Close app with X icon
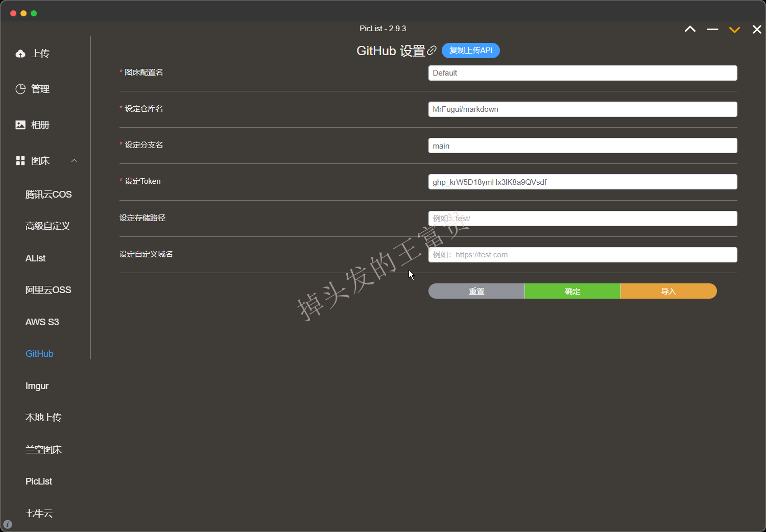The image size is (766, 532). pyautogui.click(x=757, y=30)
